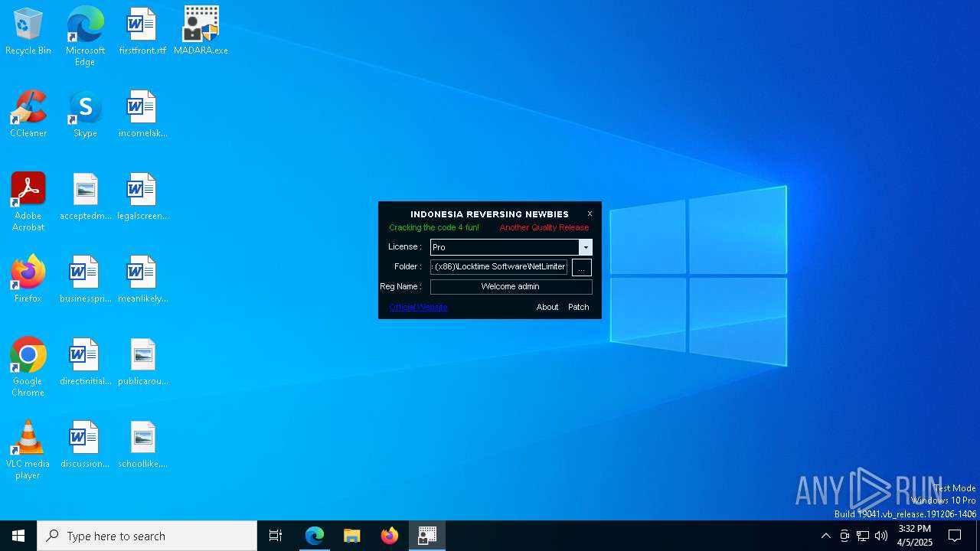
Task: Launch Firefox from the taskbar
Action: click(x=390, y=536)
